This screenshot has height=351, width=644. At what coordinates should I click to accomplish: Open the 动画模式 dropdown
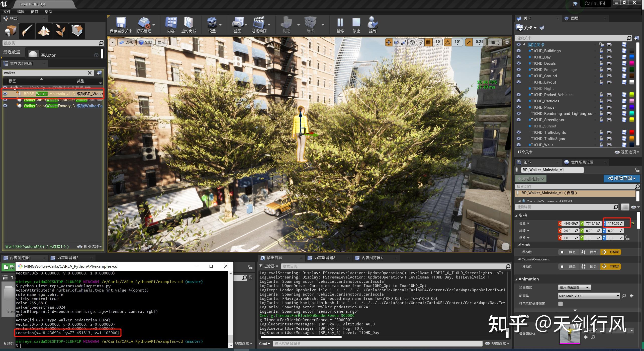pyautogui.click(x=574, y=288)
